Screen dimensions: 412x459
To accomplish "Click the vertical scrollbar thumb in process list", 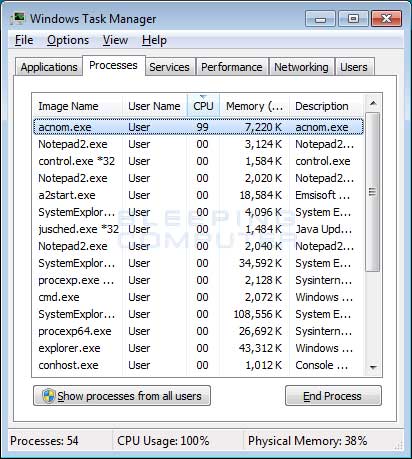I will click(x=373, y=192).
